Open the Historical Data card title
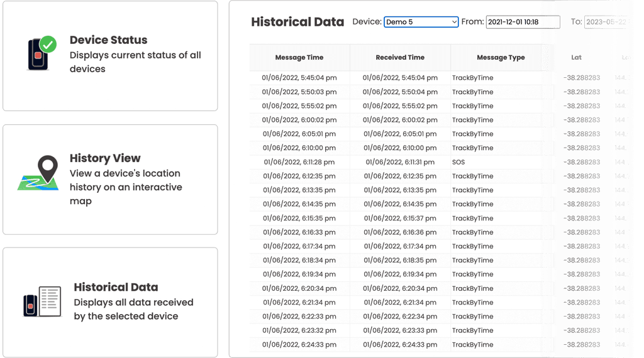644x358 pixels. click(116, 287)
